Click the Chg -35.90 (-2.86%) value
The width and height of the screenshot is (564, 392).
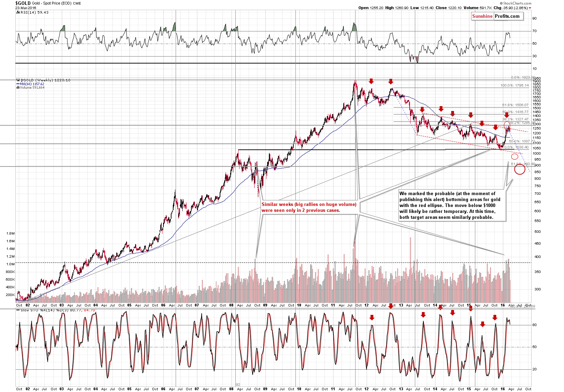point(511,8)
